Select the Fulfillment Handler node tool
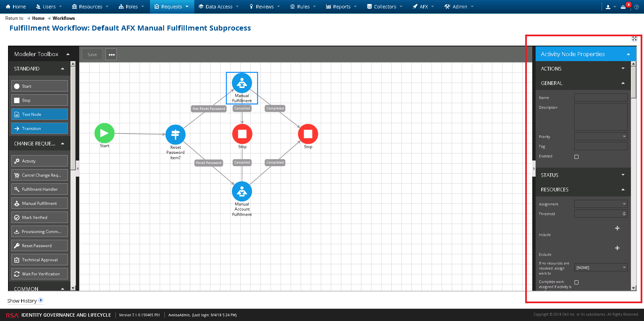 click(x=39, y=189)
